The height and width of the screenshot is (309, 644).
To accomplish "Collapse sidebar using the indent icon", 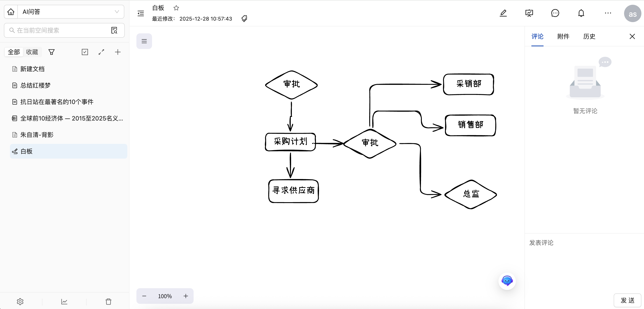I will (x=141, y=13).
